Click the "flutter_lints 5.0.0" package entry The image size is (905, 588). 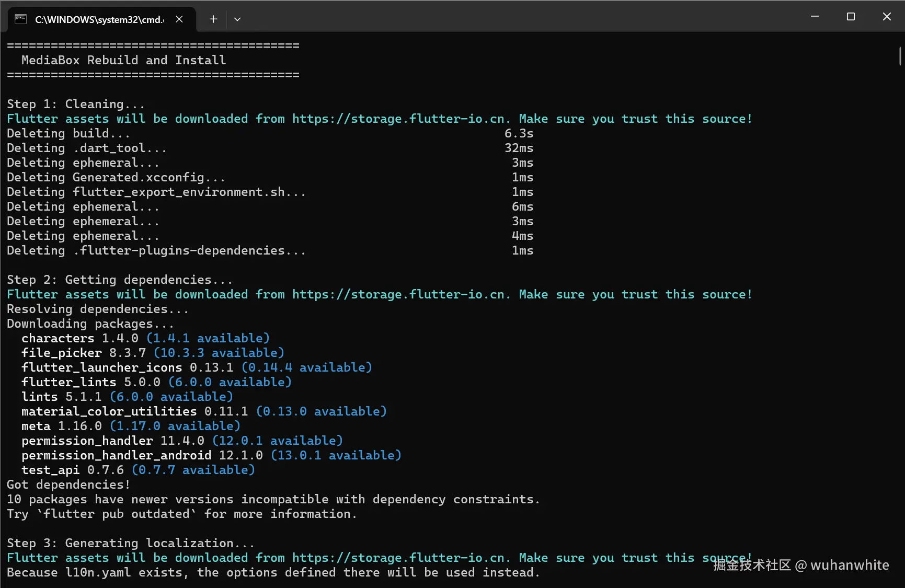[x=91, y=382]
